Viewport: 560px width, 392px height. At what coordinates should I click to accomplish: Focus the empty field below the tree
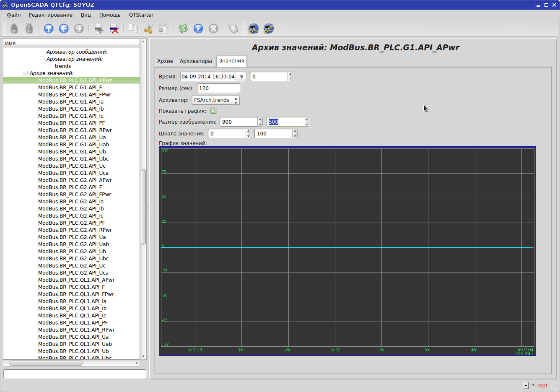[75, 374]
